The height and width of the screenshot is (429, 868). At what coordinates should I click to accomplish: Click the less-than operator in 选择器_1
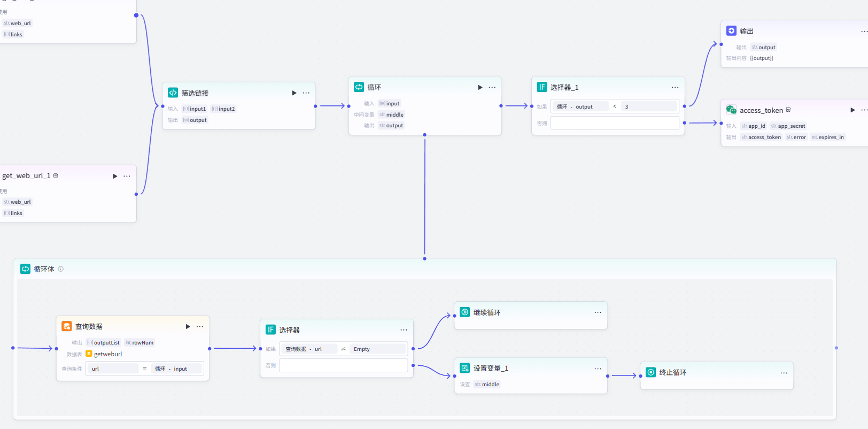[615, 106]
